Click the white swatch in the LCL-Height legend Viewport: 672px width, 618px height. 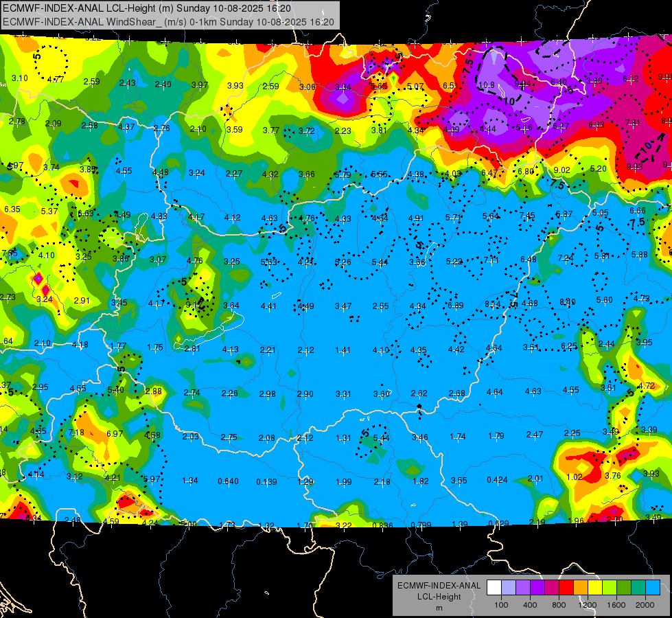click(494, 588)
